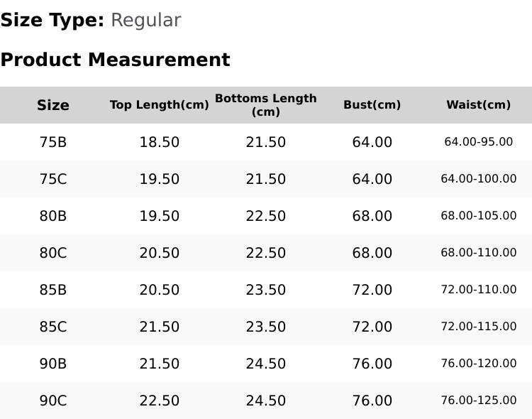This screenshot has height=419, width=532.
Task: Click the Size Type label
Action: point(52,21)
